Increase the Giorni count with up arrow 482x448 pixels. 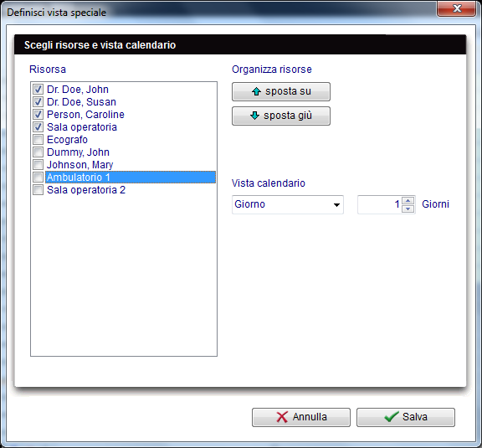tap(408, 201)
